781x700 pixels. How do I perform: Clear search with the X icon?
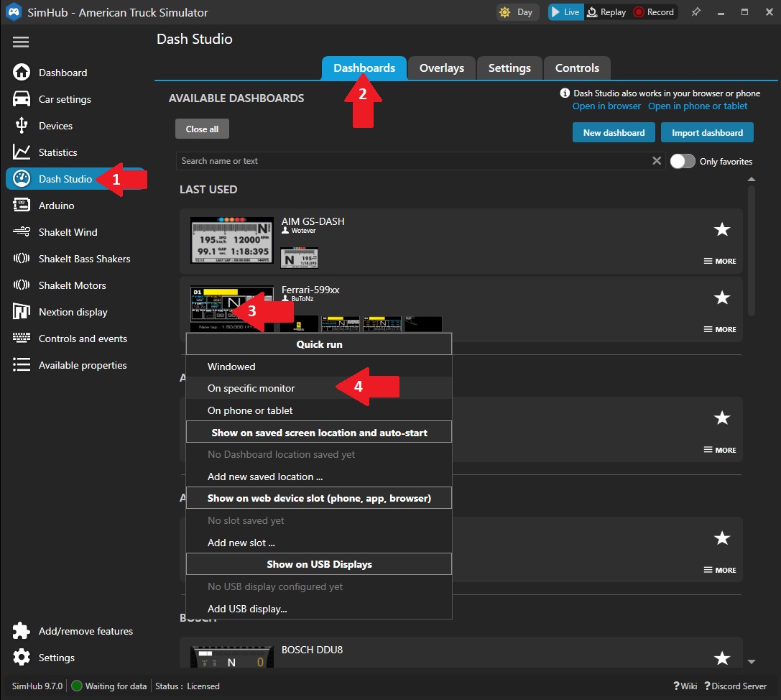pos(657,160)
